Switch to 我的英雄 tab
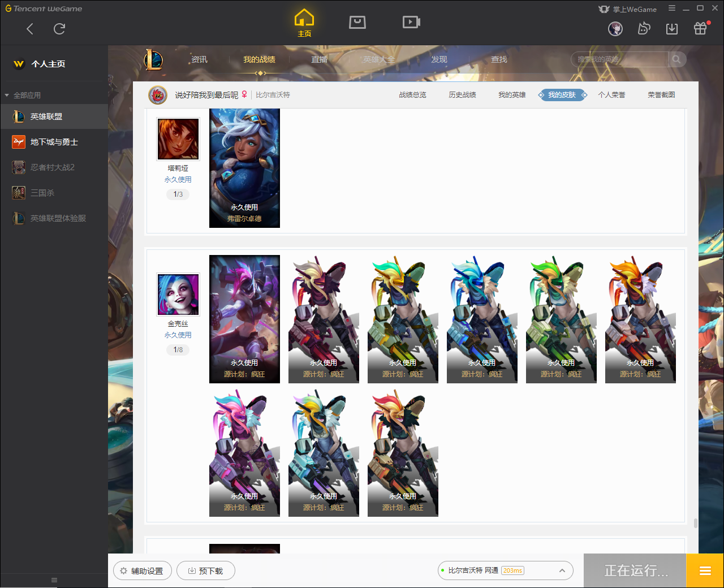 [x=512, y=95]
